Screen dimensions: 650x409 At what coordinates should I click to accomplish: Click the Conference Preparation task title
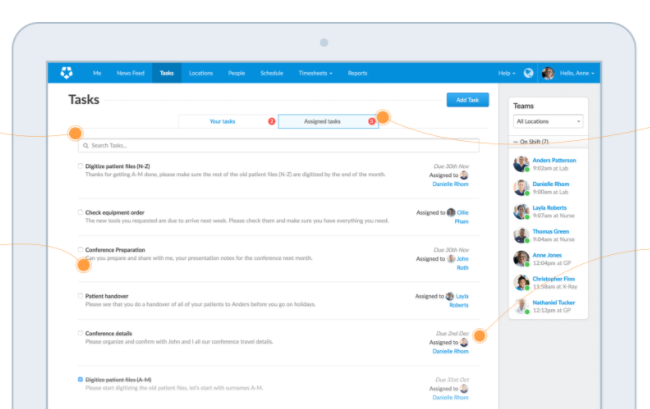coord(115,250)
